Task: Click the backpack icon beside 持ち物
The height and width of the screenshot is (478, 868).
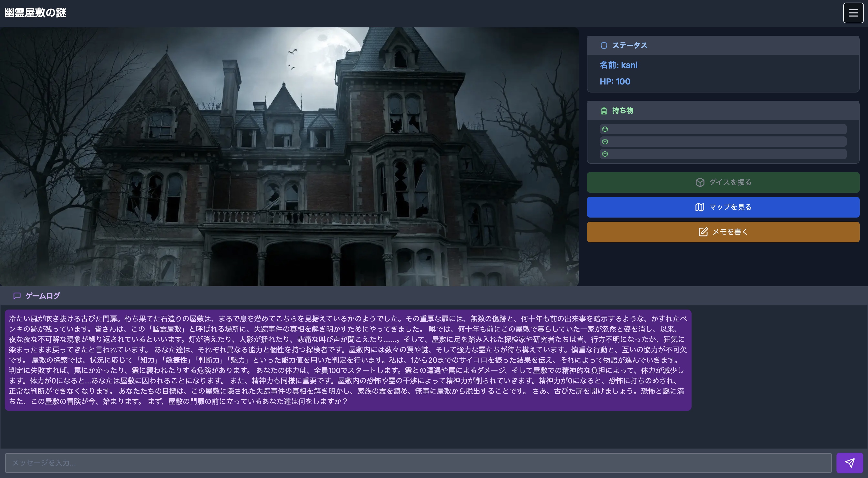Action: coord(604,111)
